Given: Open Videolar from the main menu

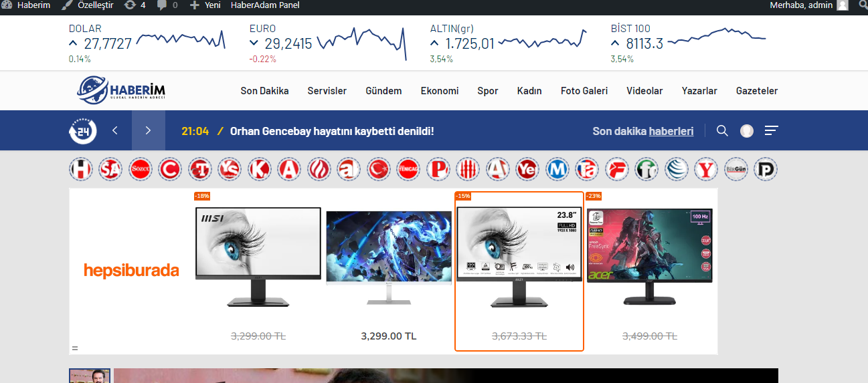Looking at the screenshot, I should pos(644,91).
